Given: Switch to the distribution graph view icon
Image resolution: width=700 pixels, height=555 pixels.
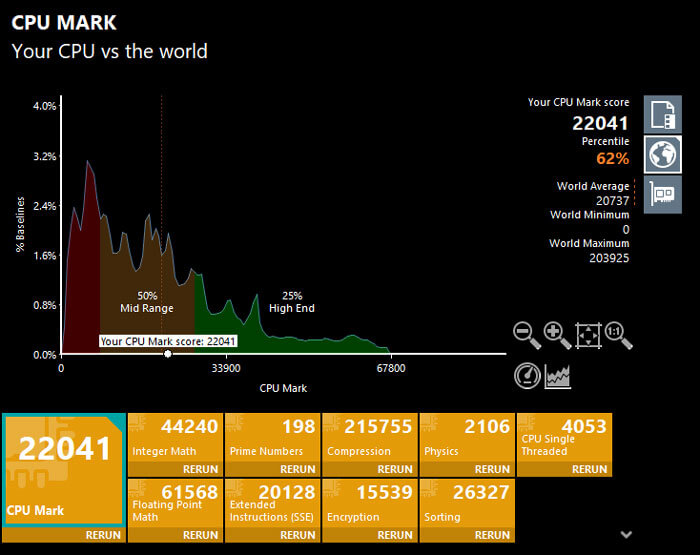Looking at the screenshot, I should (558, 376).
